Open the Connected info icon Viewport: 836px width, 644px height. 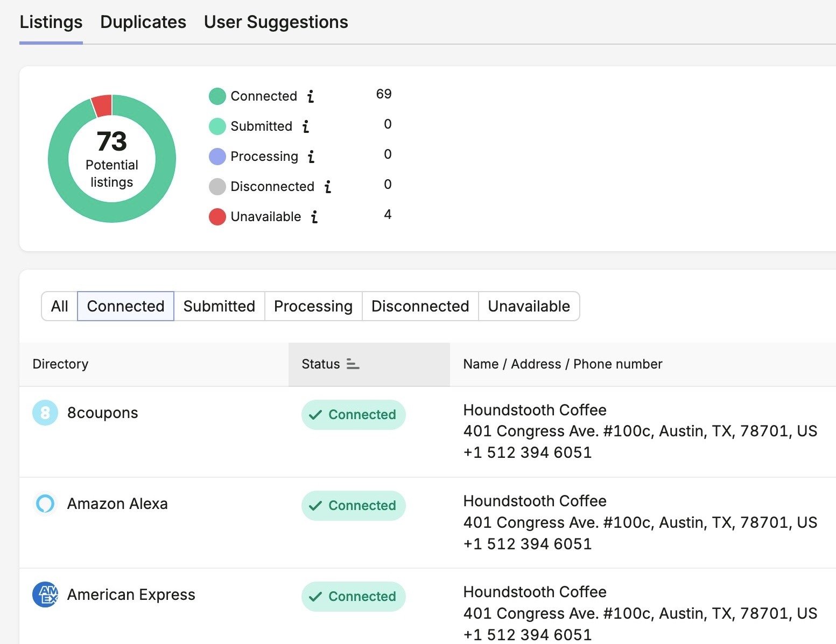(310, 96)
